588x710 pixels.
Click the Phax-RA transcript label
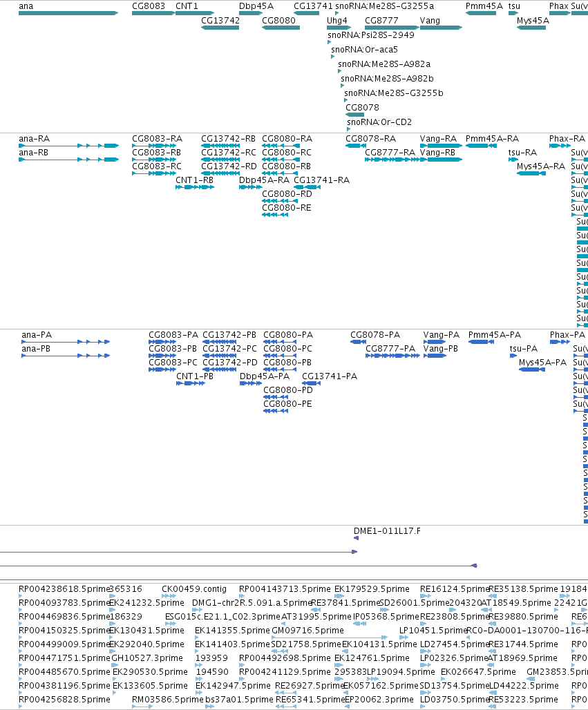coord(567,139)
